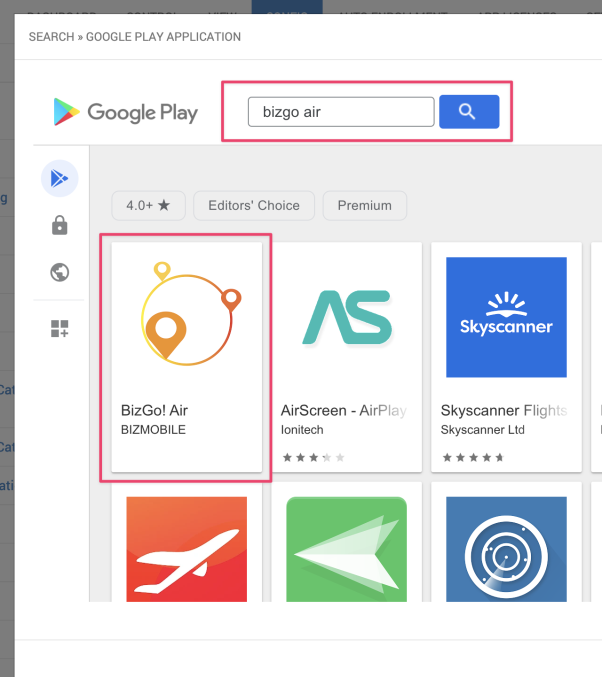Toggle the Premium filter chip
602x677 pixels.
coord(364,205)
